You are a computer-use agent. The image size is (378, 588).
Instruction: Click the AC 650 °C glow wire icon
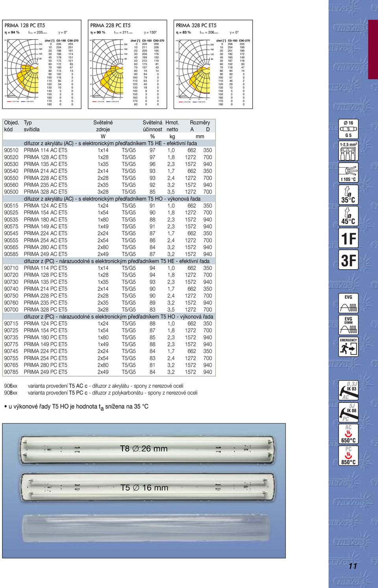click(x=348, y=434)
